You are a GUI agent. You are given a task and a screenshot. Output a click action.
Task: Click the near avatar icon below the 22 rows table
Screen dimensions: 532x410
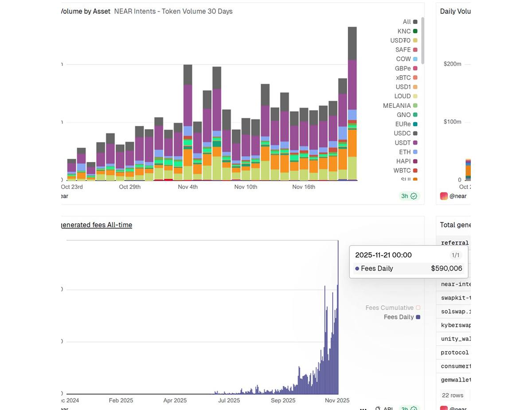pos(444,409)
